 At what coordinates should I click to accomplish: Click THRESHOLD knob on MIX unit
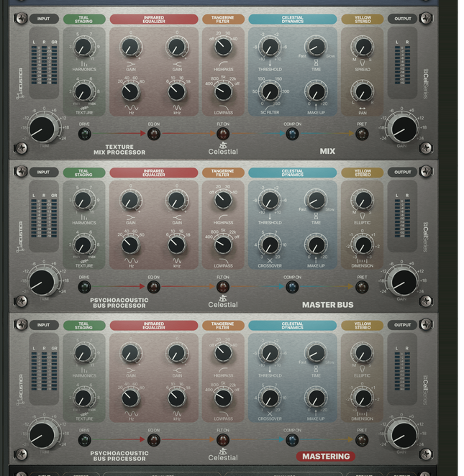tap(270, 47)
